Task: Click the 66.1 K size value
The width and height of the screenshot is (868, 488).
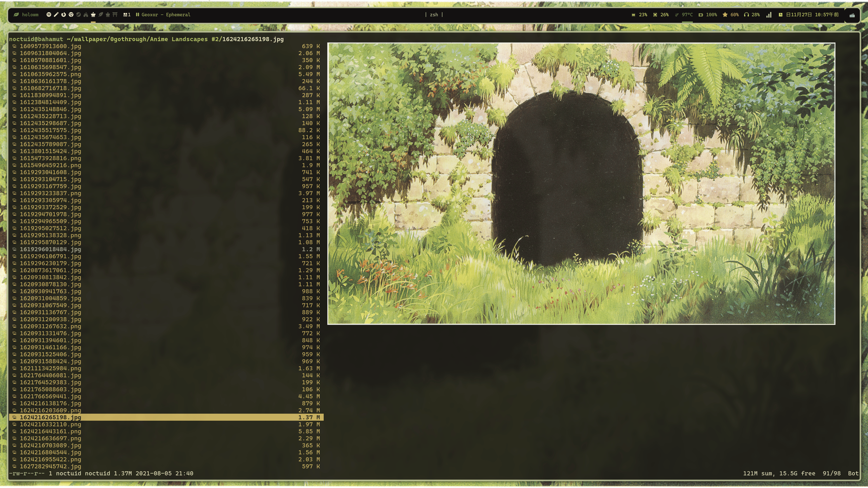Action: [309, 88]
